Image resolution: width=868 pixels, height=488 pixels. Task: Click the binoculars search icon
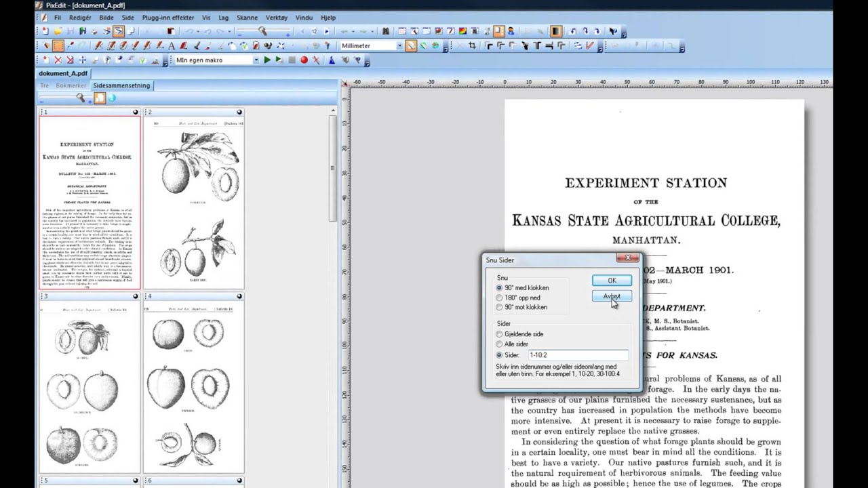click(386, 31)
